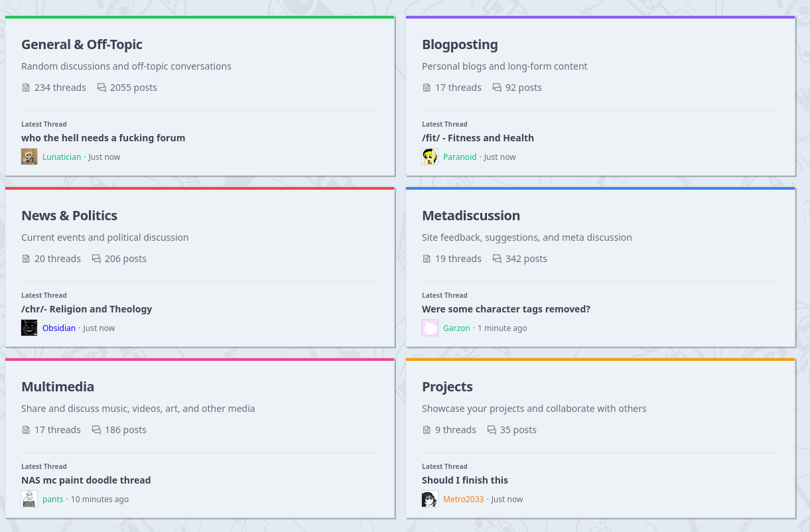Image resolution: width=810 pixels, height=532 pixels.
Task: Click Metro2033's avatar picture
Action: click(430, 499)
